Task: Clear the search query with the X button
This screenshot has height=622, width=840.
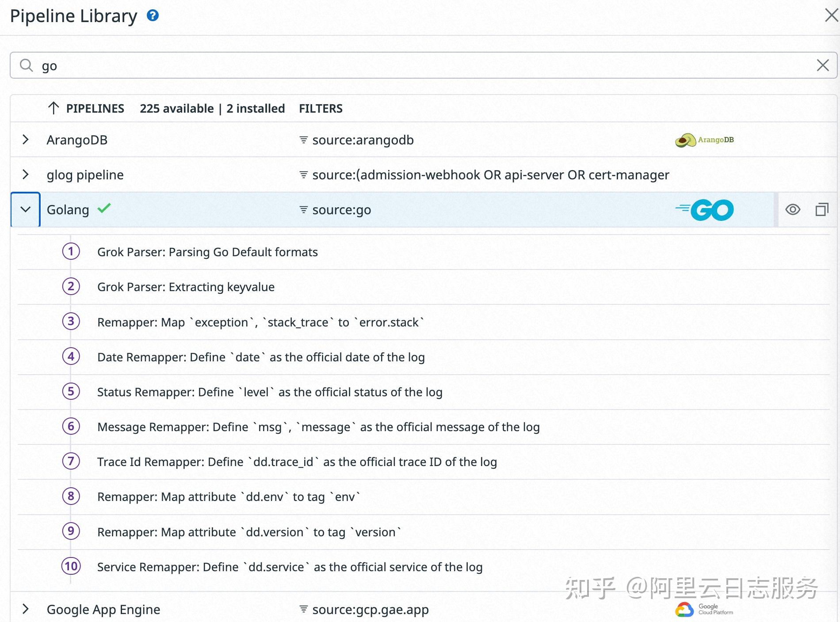Action: (x=823, y=65)
